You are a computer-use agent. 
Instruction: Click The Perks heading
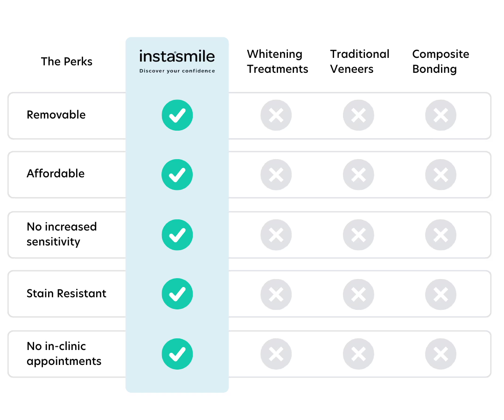67,62
